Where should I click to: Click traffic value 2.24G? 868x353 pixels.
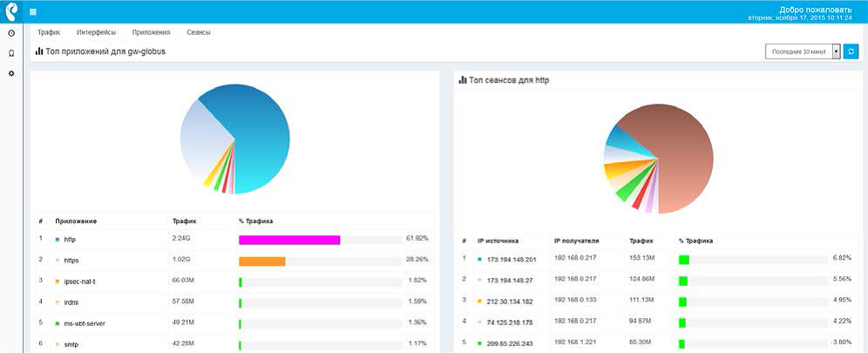[x=181, y=238]
